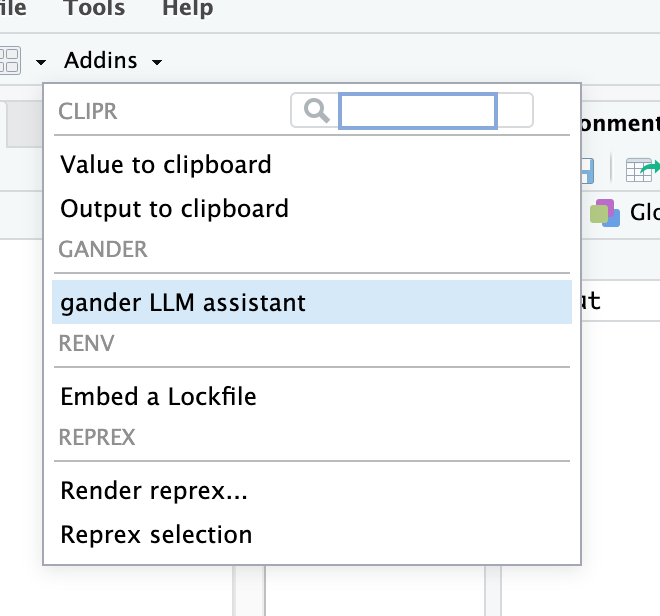Click the save workspace disk icon
This screenshot has height=616, width=660.
588,170
